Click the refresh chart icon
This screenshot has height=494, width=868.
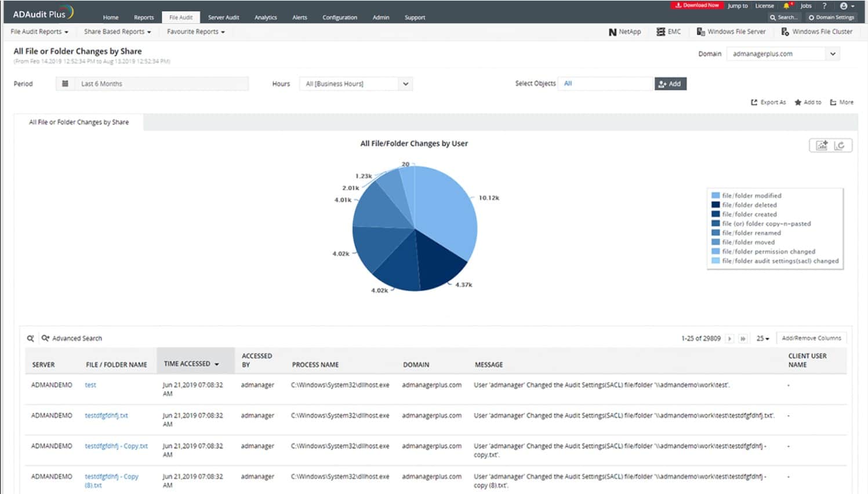point(840,146)
